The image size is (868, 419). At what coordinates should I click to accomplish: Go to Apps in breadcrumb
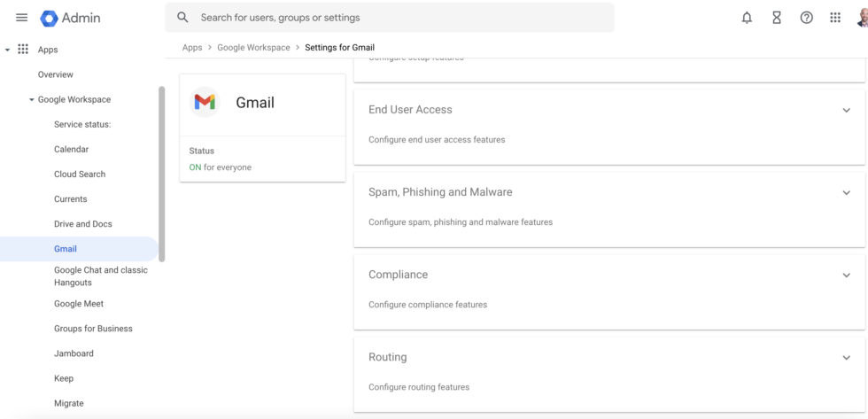[x=192, y=48]
